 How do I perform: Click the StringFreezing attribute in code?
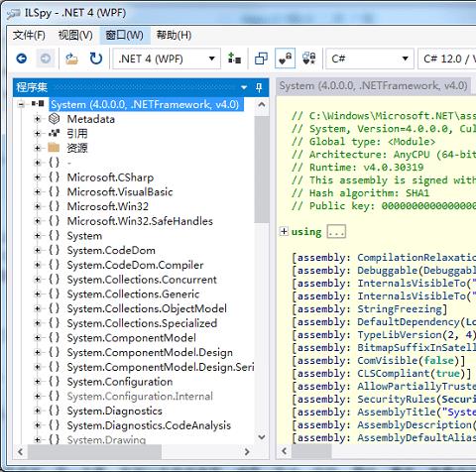400,309
